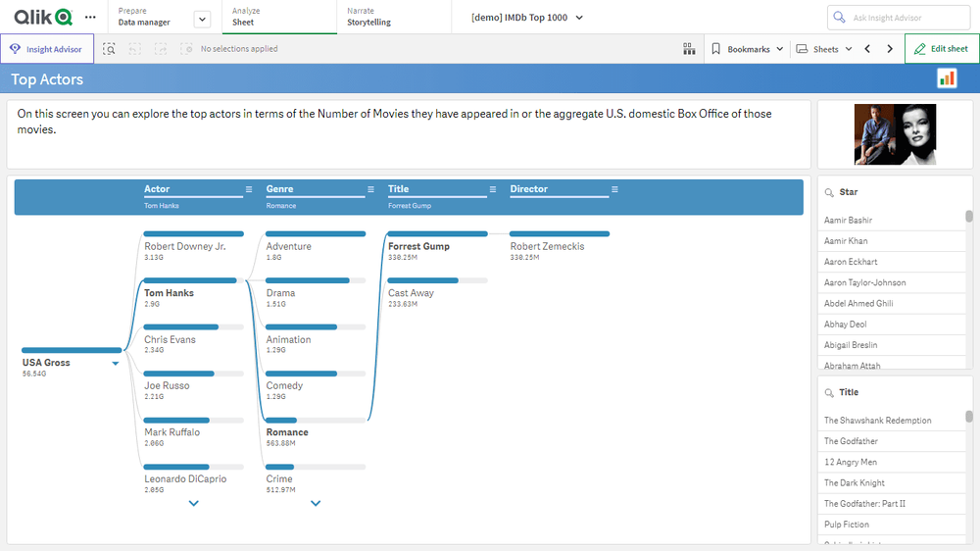Open the Actor column hamburger menu
Image resolution: width=980 pixels, height=551 pixels.
click(x=249, y=189)
